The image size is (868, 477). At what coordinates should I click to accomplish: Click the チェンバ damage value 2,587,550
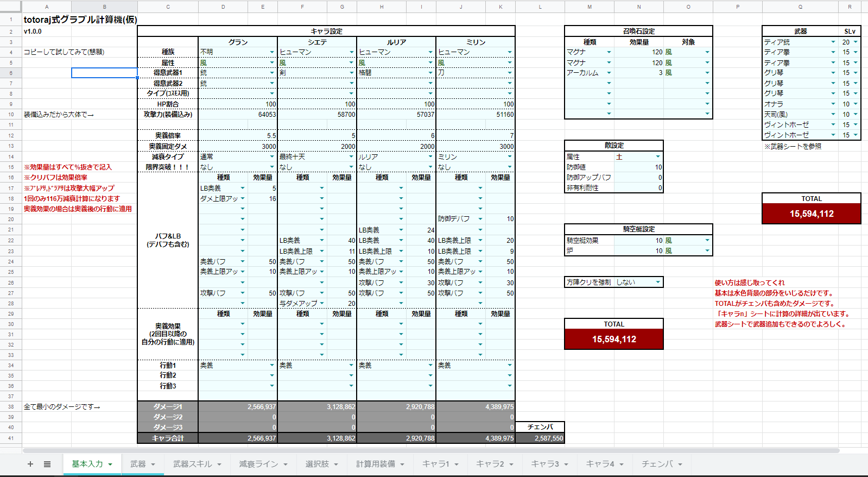[540, 438]
